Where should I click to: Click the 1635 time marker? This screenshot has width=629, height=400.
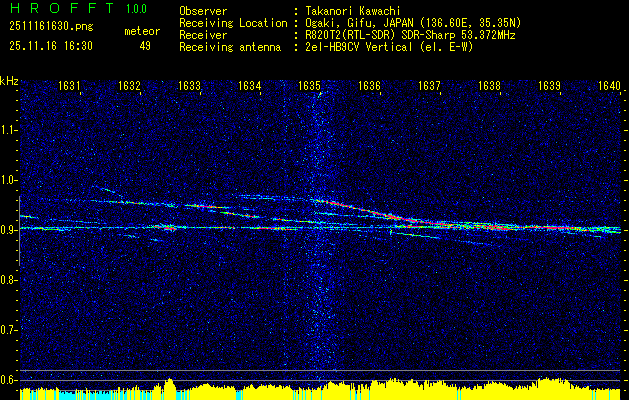[309, 86]
